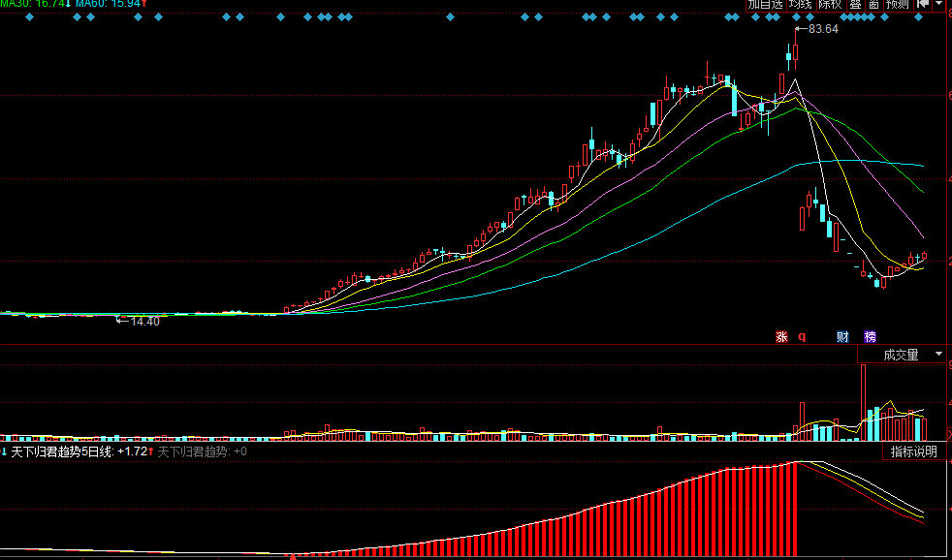Screen dimensions: 952x560
Task: Open the purple 榜 ranking marker
Action: 870,337
